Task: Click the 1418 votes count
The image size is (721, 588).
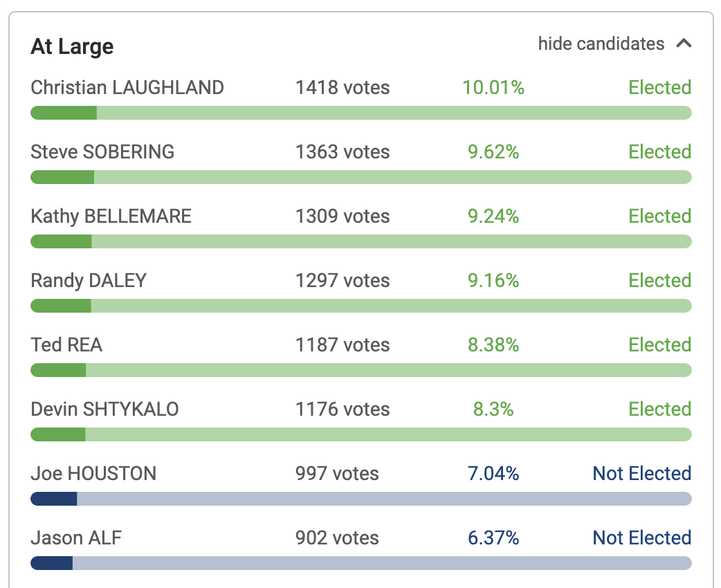Action: pyautogui.click(x=343, y=88)
